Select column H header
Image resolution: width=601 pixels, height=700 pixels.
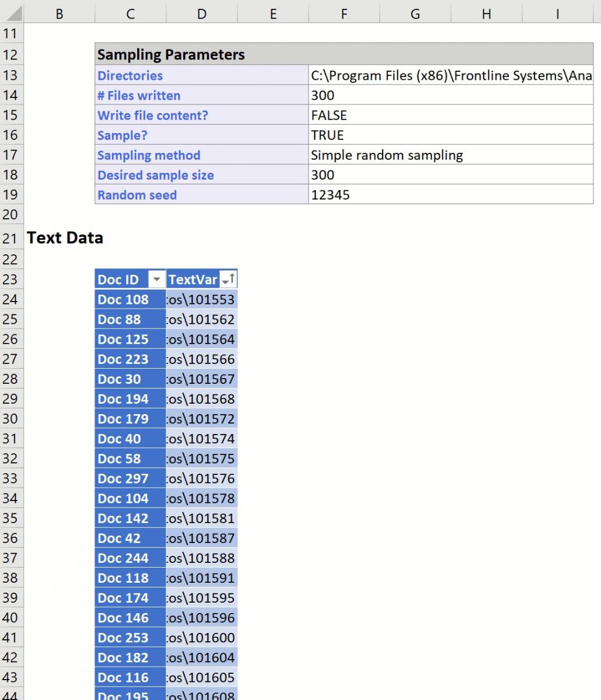[x=486, y=13]
